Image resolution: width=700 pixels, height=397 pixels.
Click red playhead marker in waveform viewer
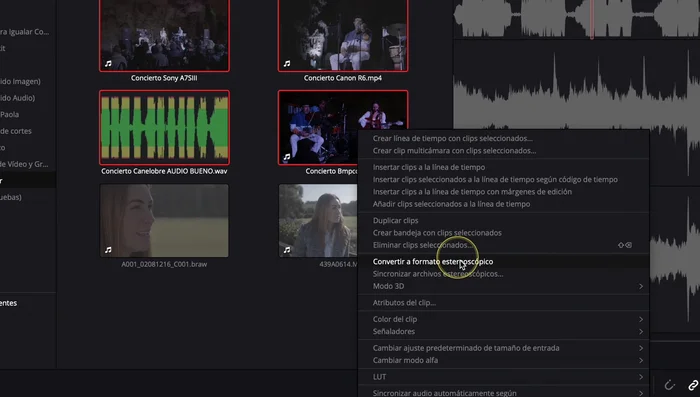tap(592, 19)
